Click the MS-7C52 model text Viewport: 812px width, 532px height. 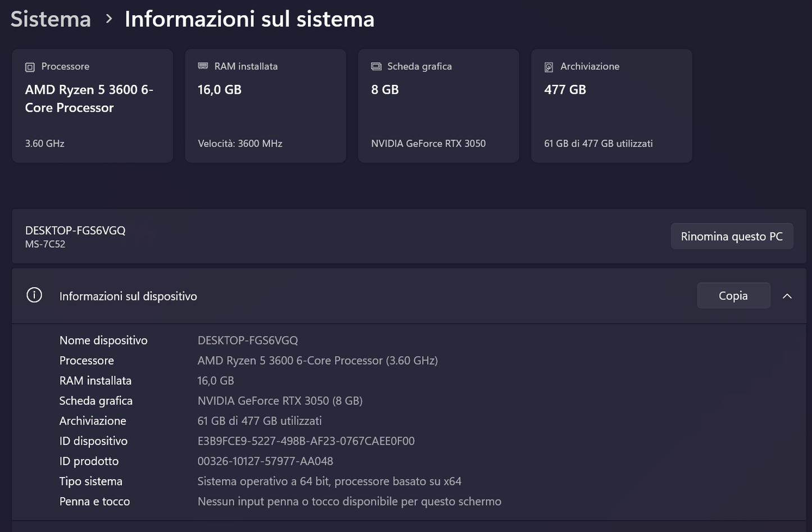pos(45,244)
